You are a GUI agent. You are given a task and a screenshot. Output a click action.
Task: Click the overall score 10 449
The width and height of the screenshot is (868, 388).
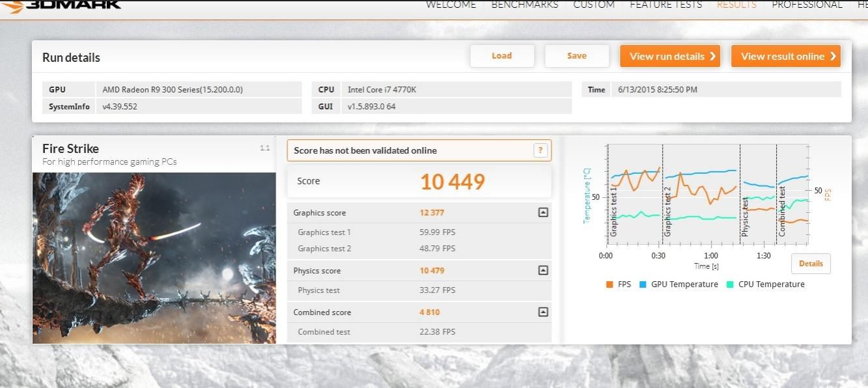tap(453, 182)
